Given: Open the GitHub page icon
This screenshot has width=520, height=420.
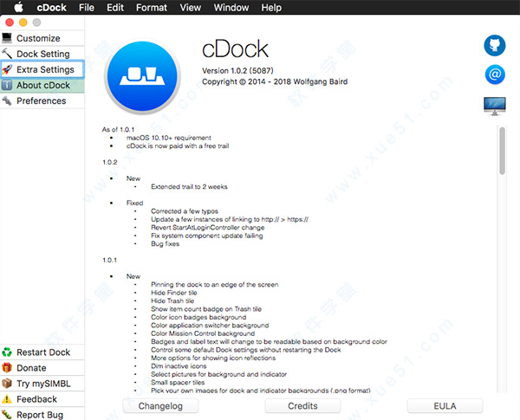Looking at the screenshot, I should (x=495, y=45).
